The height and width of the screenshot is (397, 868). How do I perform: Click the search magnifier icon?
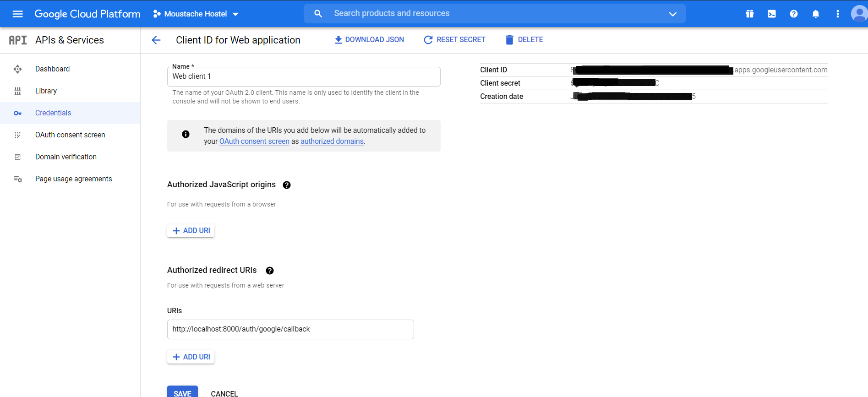pyautogui.click(x=318, y=14)
